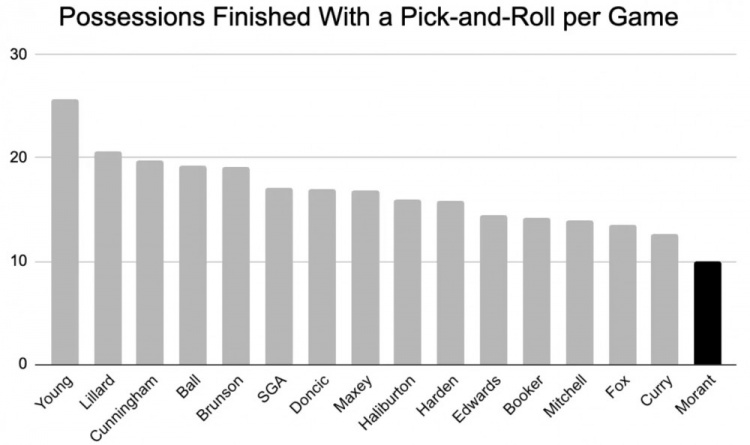Select the Brunson bar
Screen dimensions: 750x445
236,265
